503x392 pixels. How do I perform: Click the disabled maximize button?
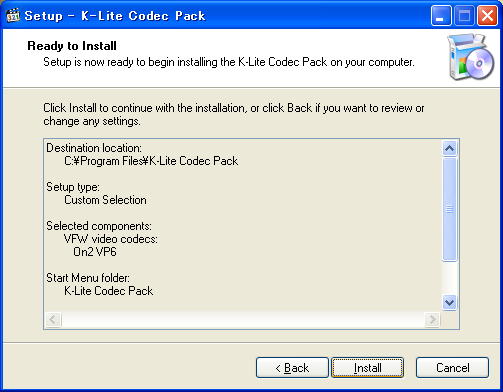464,16
